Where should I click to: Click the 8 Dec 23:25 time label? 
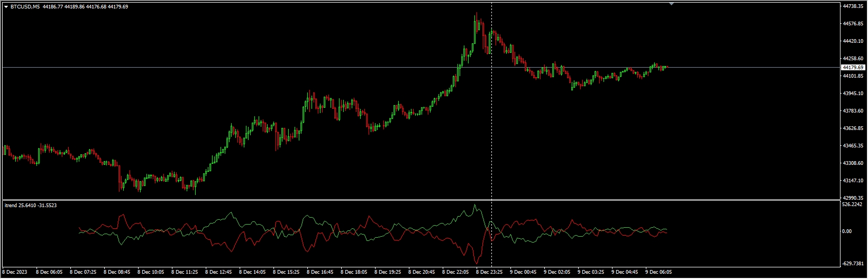point(489,272)
